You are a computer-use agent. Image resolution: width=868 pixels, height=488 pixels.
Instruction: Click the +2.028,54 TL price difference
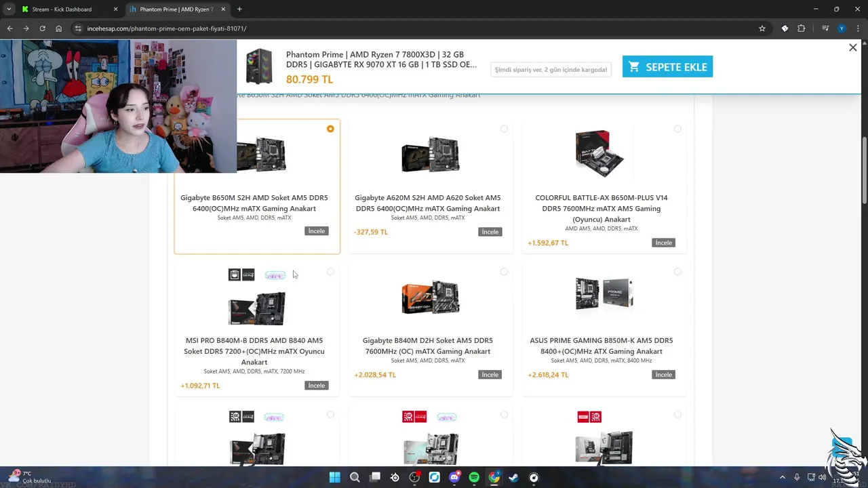(375, 375)
